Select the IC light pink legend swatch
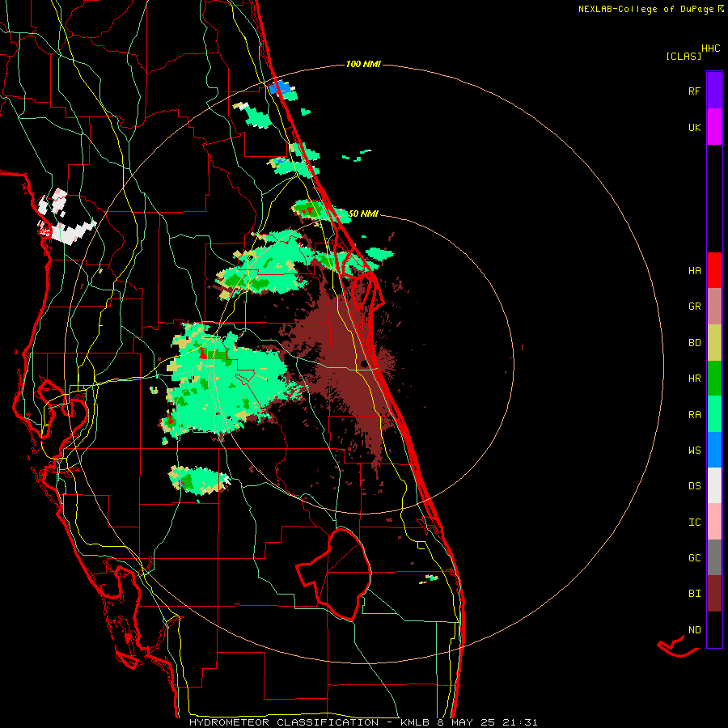728x728 pixels. 714,522
